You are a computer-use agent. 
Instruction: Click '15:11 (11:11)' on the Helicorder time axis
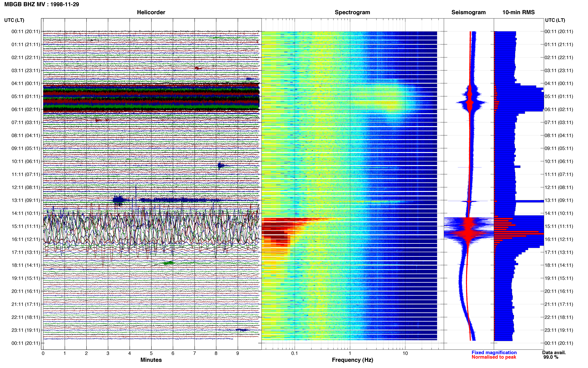26,226
